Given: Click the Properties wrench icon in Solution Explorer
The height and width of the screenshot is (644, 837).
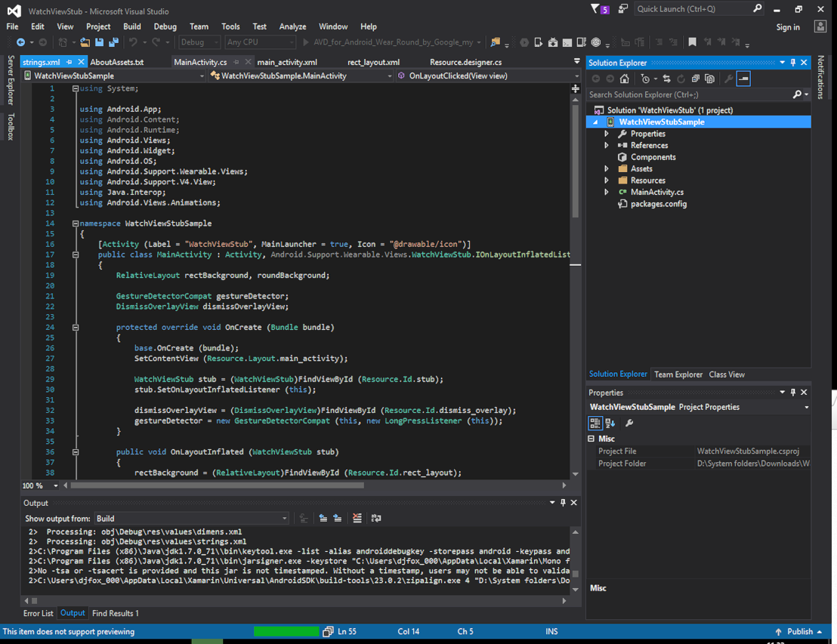Looking at the screenshot, I should [728, 79].
